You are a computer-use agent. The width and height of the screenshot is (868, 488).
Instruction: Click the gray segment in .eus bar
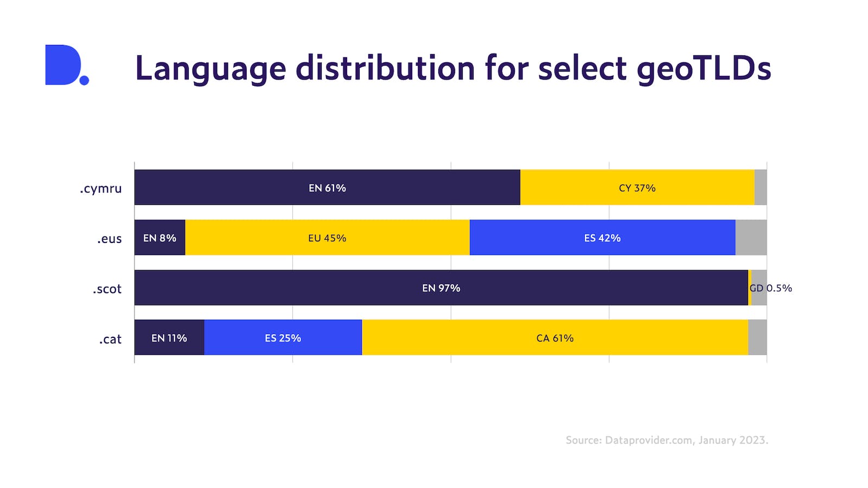751,237
